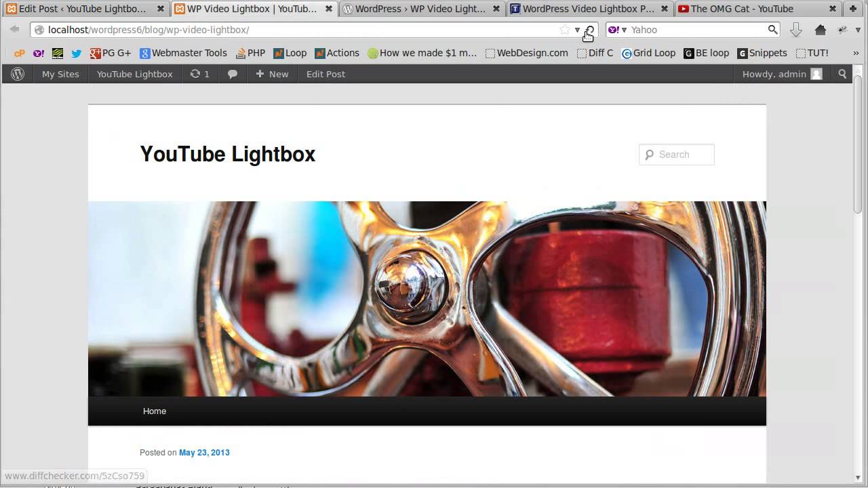
Task: Go to browser home page icon
Action: (821, 30)
